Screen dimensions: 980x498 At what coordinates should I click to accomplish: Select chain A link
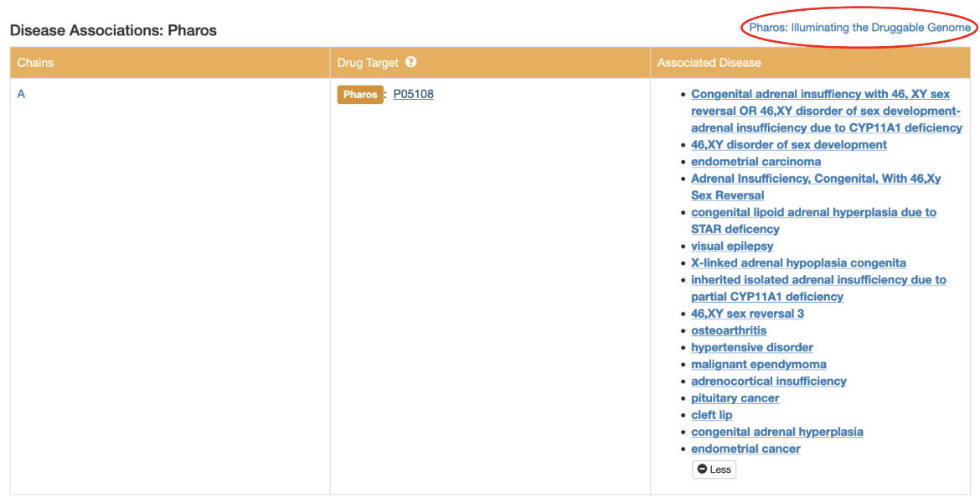(22, 94)
